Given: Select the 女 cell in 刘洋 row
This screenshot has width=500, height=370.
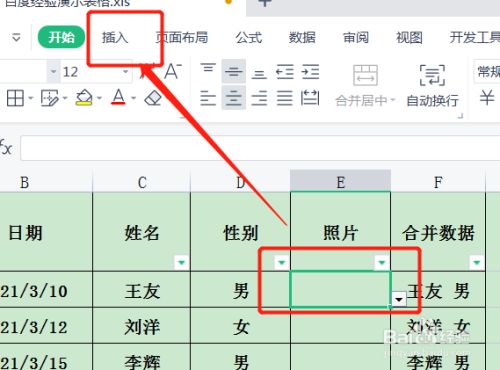Looking at the screenshot, I should pos(240,326).
